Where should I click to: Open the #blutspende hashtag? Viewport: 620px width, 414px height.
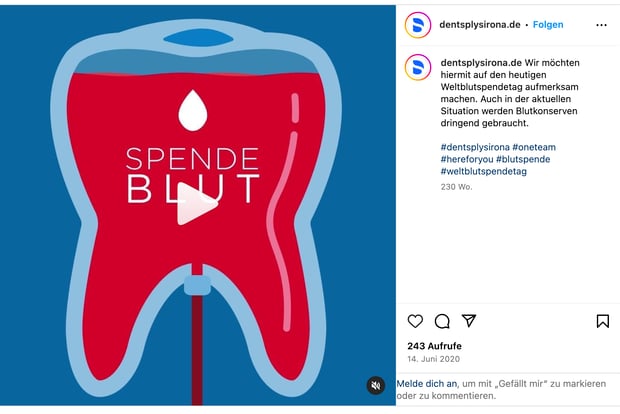click(523, 159)
